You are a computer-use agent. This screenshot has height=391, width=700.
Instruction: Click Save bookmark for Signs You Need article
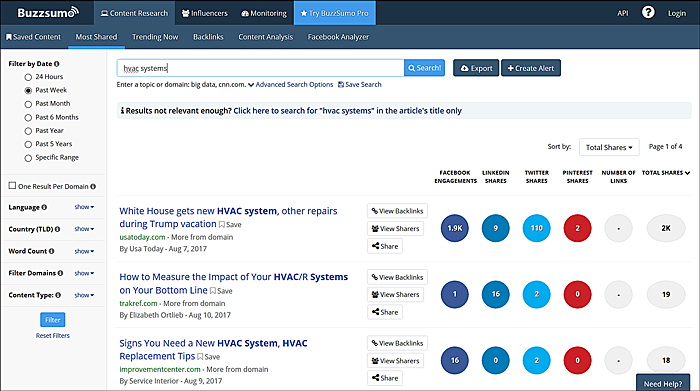click(208, 357)
